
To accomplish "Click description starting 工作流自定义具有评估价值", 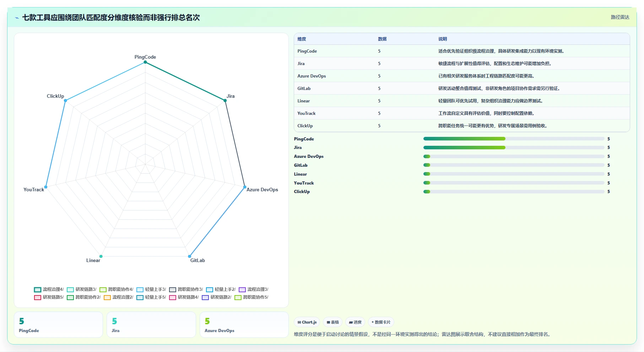I will pyautogui.click(x=487, y=113).
